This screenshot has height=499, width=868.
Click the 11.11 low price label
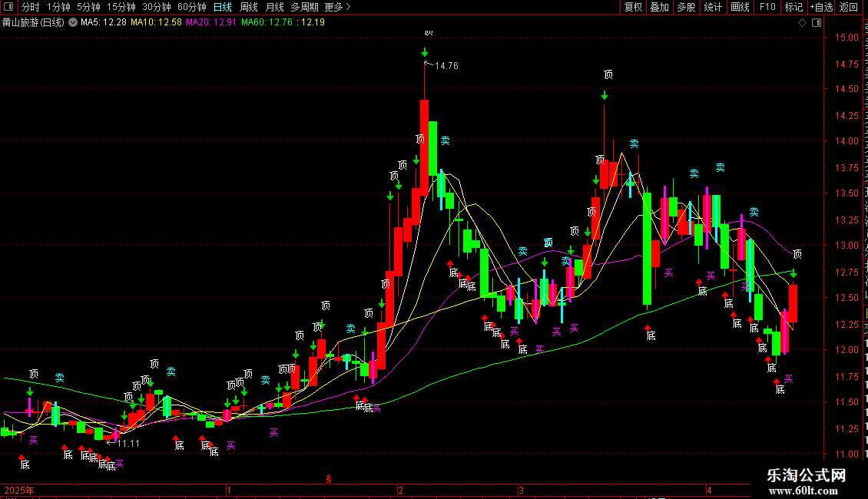(x=128, y=444)
